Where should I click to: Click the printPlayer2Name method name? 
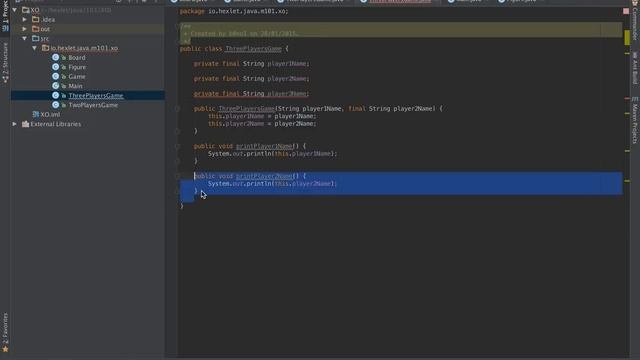[264, 176]
